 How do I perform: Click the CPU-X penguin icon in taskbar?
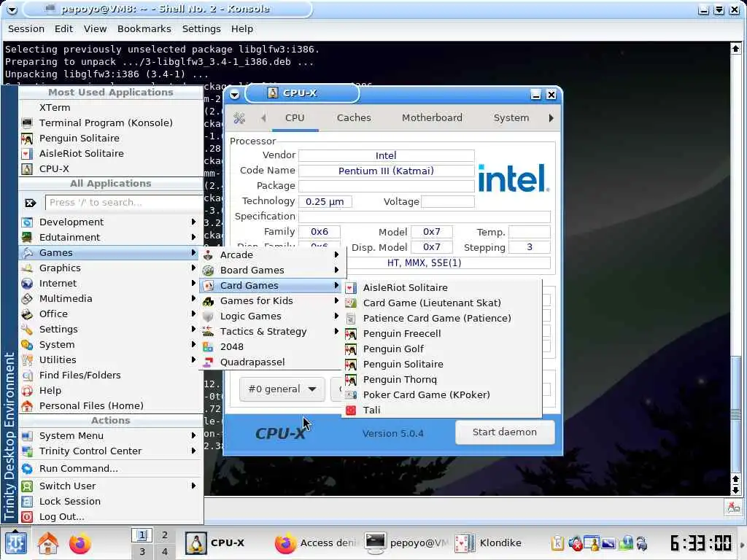pos(196,542)
